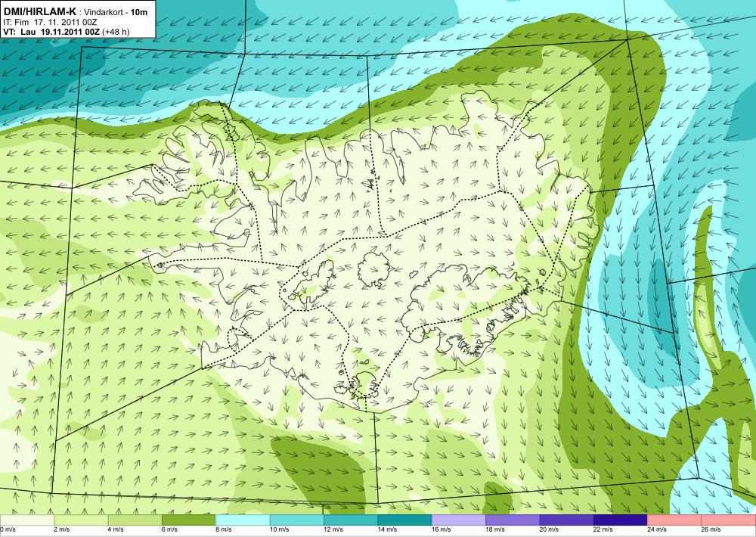Pick the pale cyan 8–10 m/s legend swatch
756x537 pixels.
click(243, 520)
